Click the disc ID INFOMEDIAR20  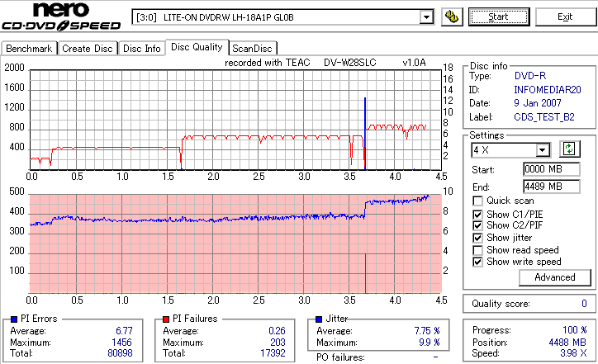coord(548,90)
